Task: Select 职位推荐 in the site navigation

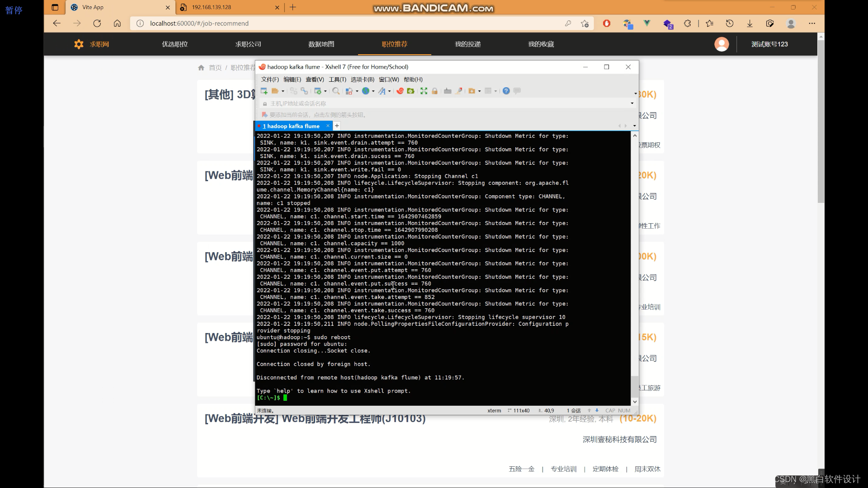Action: (395, 44)
